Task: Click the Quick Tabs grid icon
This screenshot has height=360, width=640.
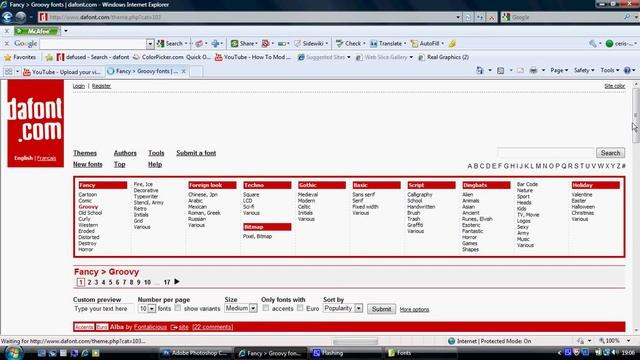Action: tap(9, 71)
